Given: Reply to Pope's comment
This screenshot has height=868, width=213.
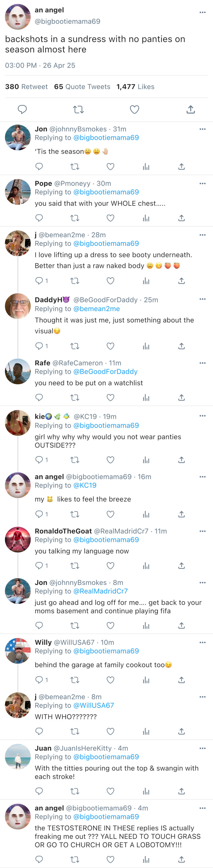Looking at the screenshot, I should [x=39, y=218].
